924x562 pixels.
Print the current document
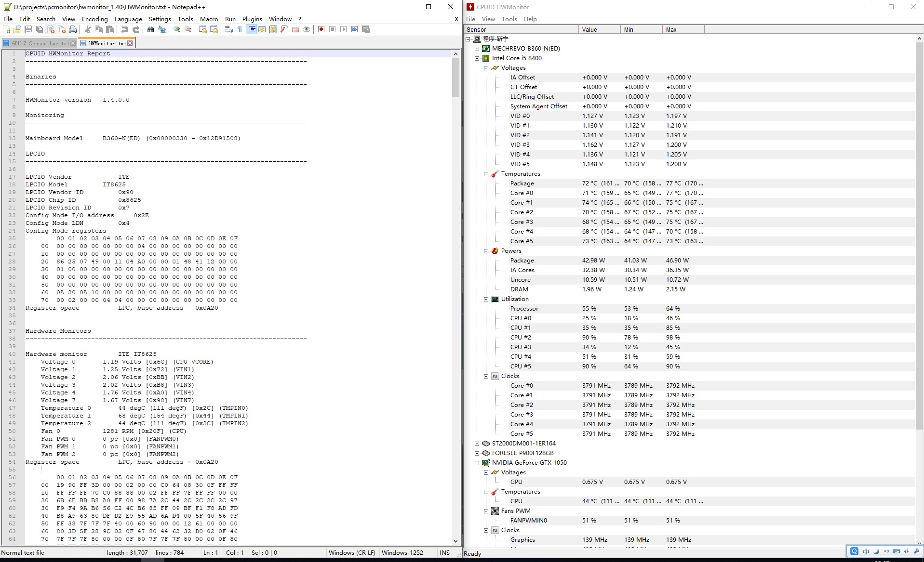click(73, 29)
